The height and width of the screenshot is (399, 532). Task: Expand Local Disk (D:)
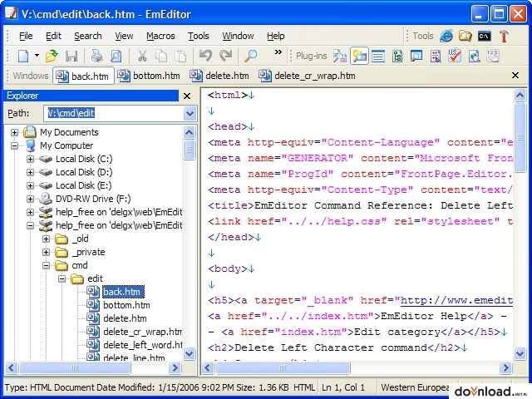[x=30, y=172]
